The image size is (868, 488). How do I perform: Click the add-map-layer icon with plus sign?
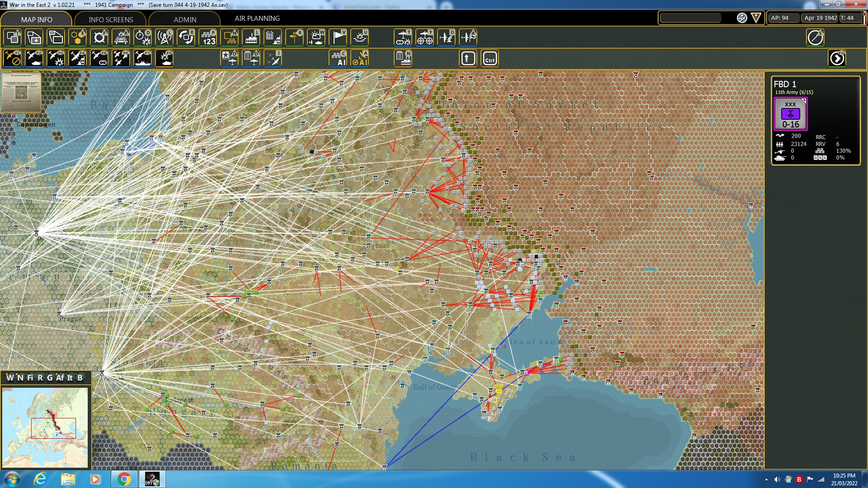click(34, 38)
